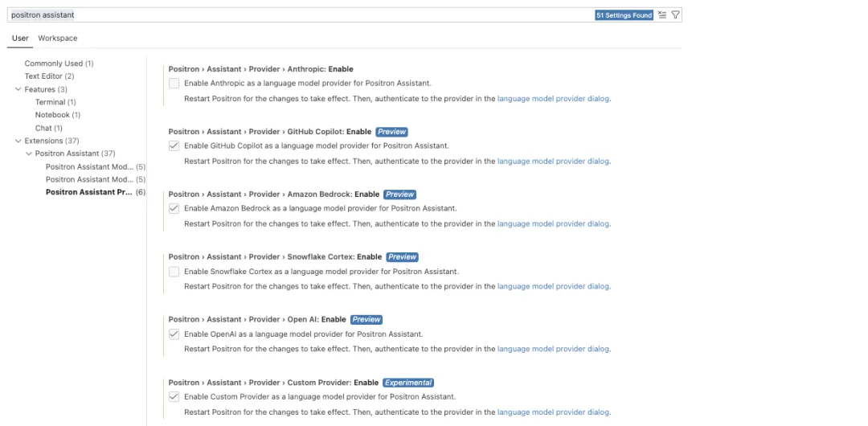Open language model provider dialog link under Open AI
Viewport: 868px width, 426px height.
pos(553,350)
